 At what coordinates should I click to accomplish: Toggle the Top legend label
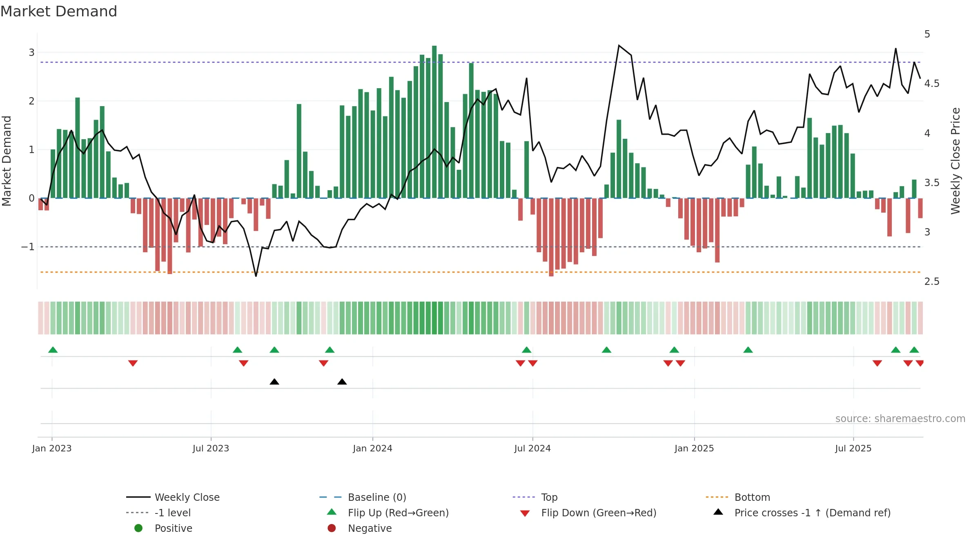pos(549,497)
